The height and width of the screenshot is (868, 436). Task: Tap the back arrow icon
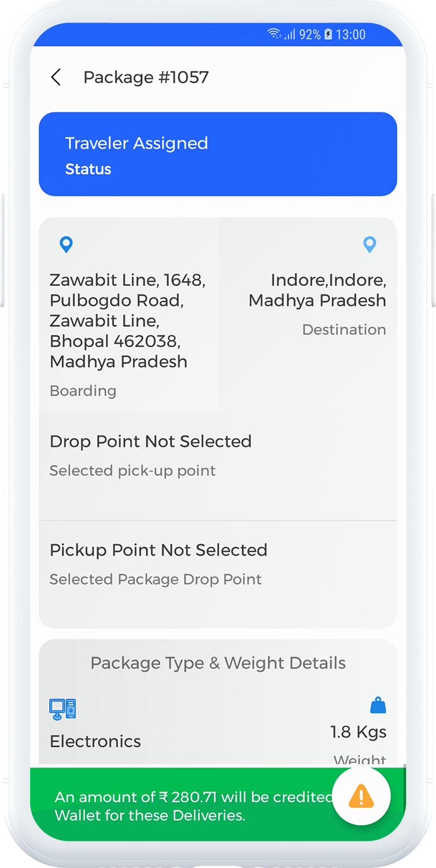[x=56, y=78]
